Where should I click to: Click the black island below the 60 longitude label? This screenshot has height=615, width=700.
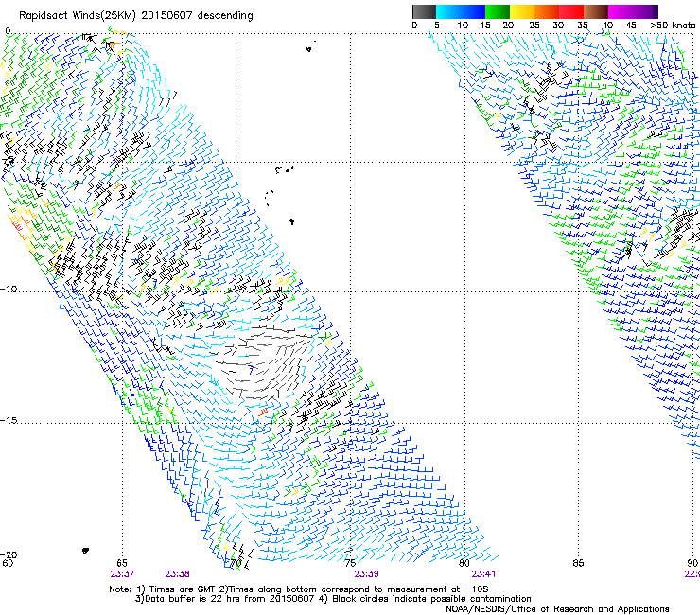[x=85, y=551]
